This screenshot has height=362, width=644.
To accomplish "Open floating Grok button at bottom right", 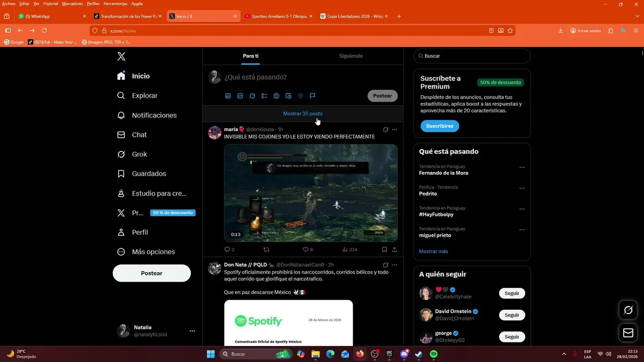I will (x=628, y=310).
